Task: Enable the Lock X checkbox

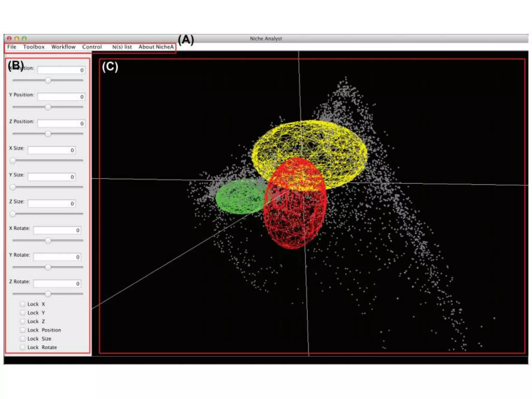Action: point(23,304)
